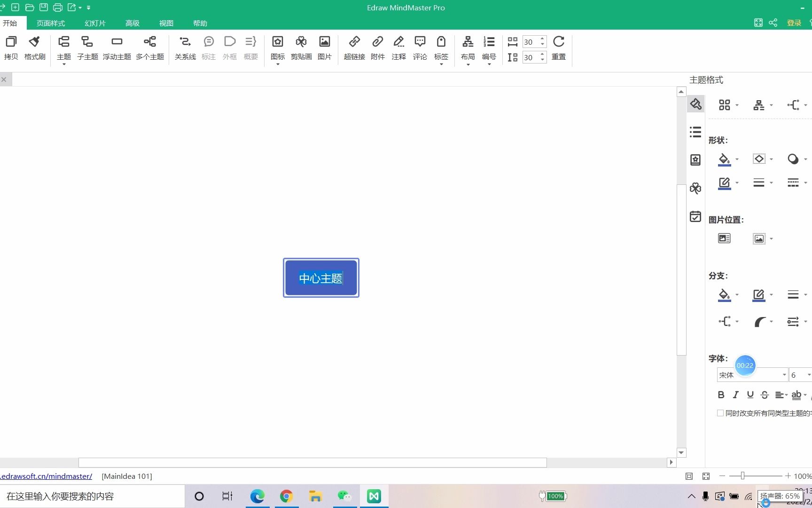Open WeChat from the taskbar

pyautogui.click(x=344, y=496)
